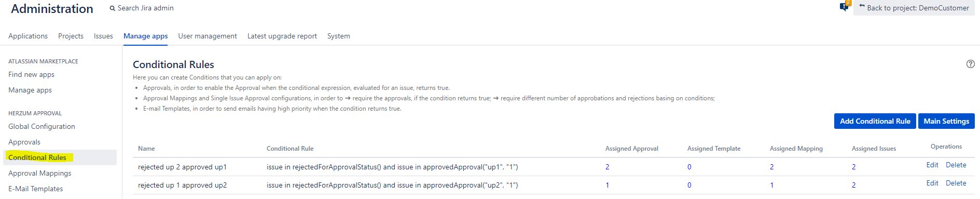Open Assigned Approval count for first rule
The height and width of the screenshot is (199, 980).
click(x=608, y=167)
